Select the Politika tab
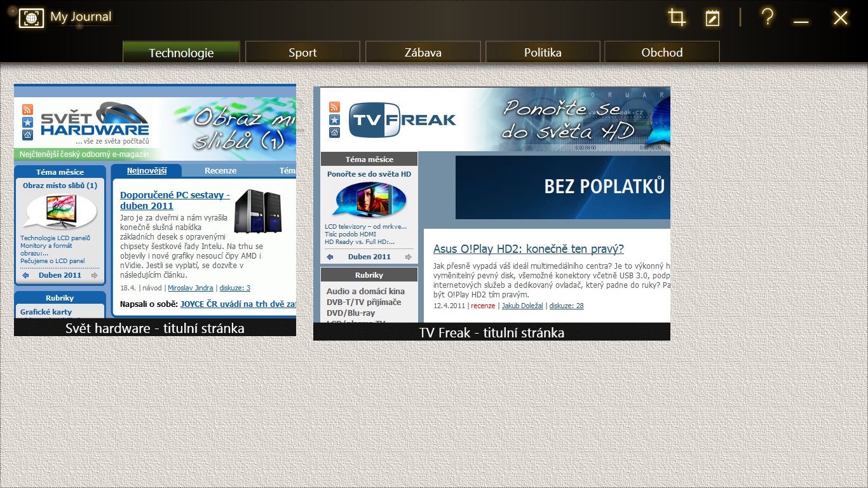 (543, 53)
